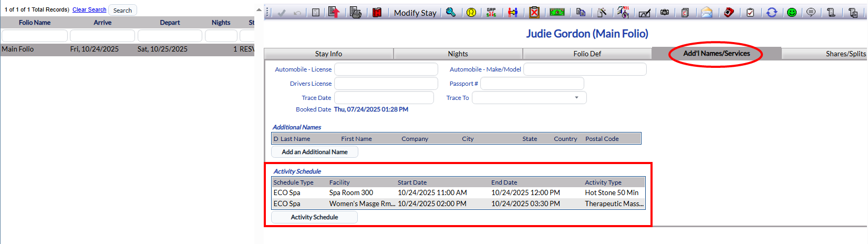Open the form list icon in toolbar
The image size is (868, 244).
(x=316, y=13)
